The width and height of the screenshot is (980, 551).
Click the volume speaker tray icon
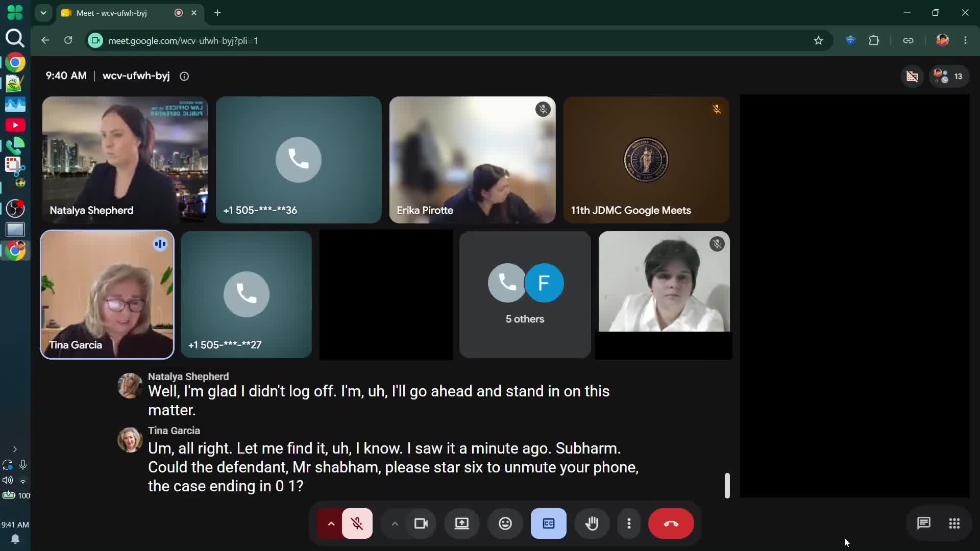(8, 481)
